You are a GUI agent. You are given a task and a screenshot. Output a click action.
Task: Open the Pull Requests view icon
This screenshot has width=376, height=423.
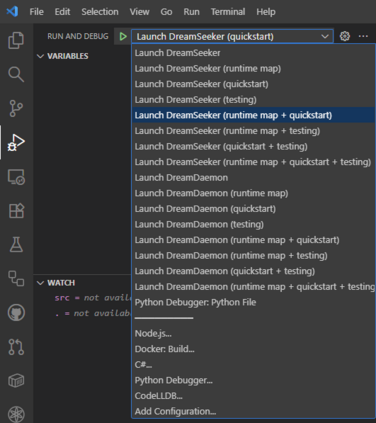(16, 347)
